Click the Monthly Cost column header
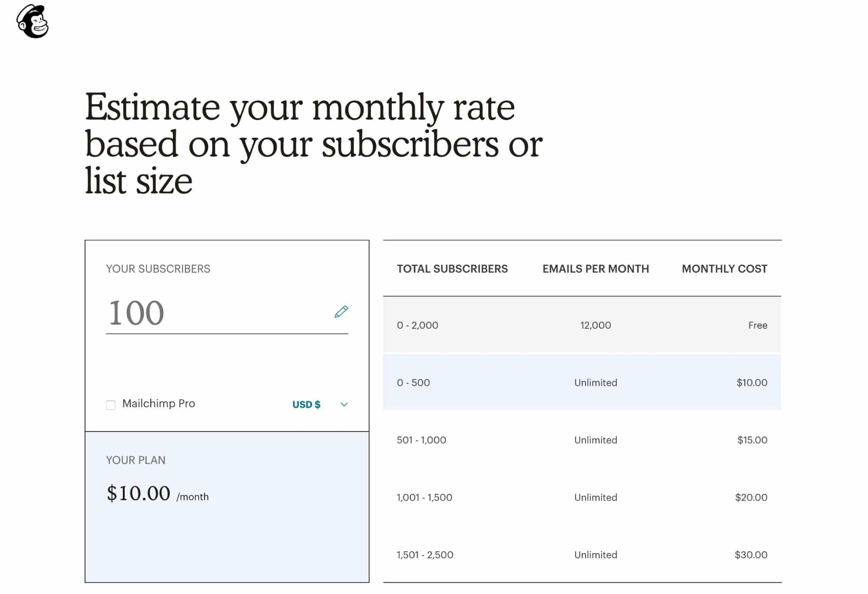This screenshot has height=594, width=868. click(724, 269)
